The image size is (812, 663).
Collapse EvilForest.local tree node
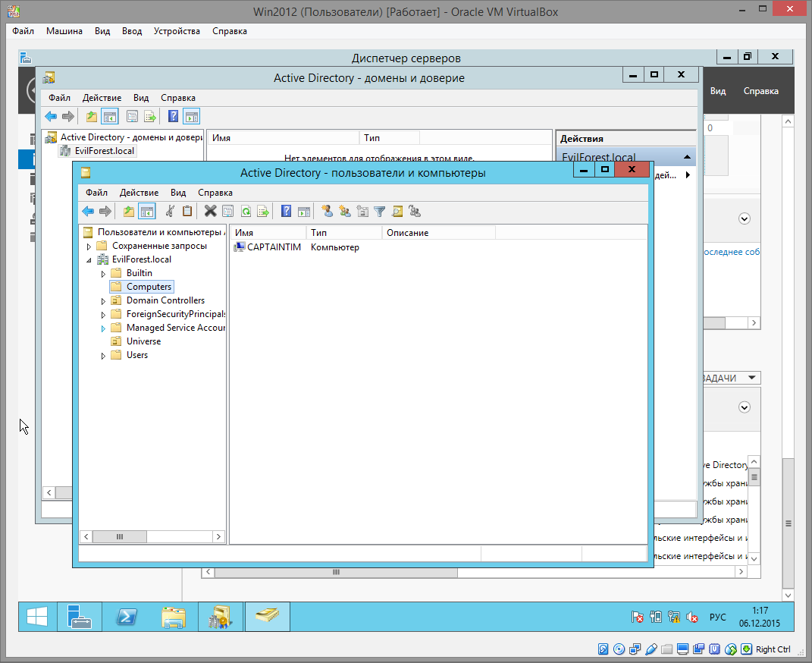[x=89, y=260]
